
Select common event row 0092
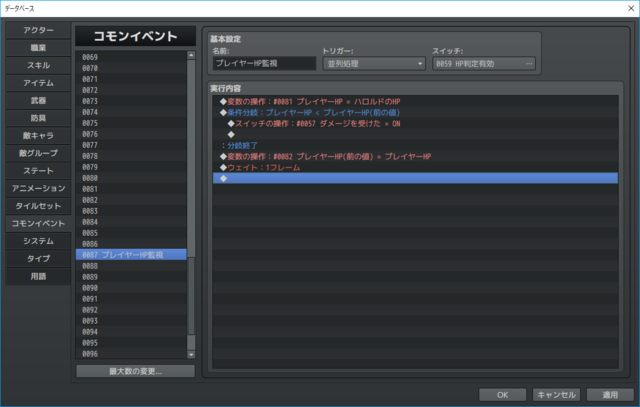point(131,310)
